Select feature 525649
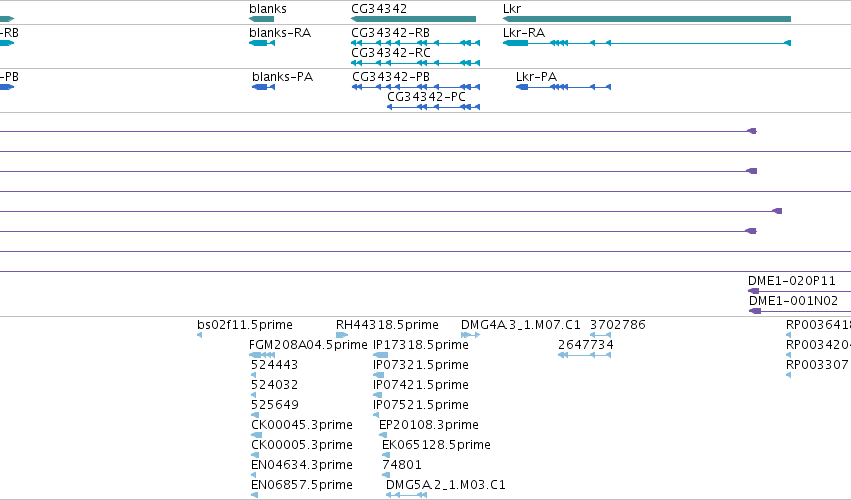This screenshot has height=500, width=851. 275,405
